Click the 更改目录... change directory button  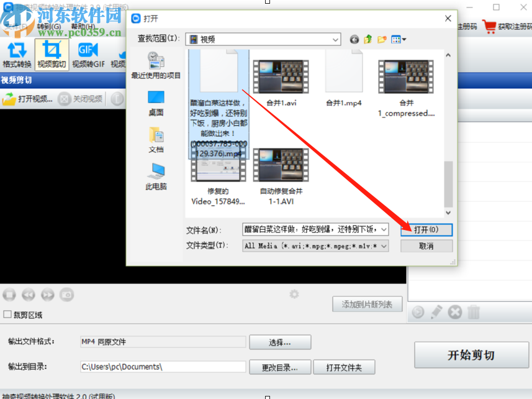coord(280,367)
